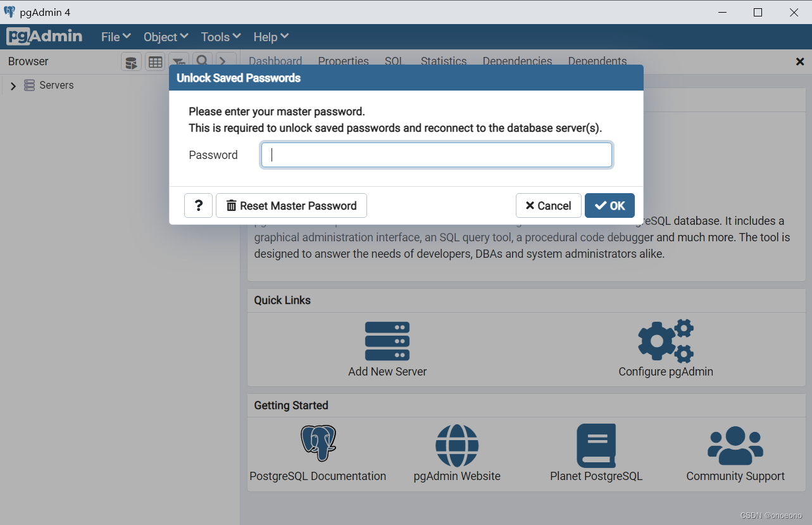Click the Planet PostgreSQL book icon

point(596,445)
